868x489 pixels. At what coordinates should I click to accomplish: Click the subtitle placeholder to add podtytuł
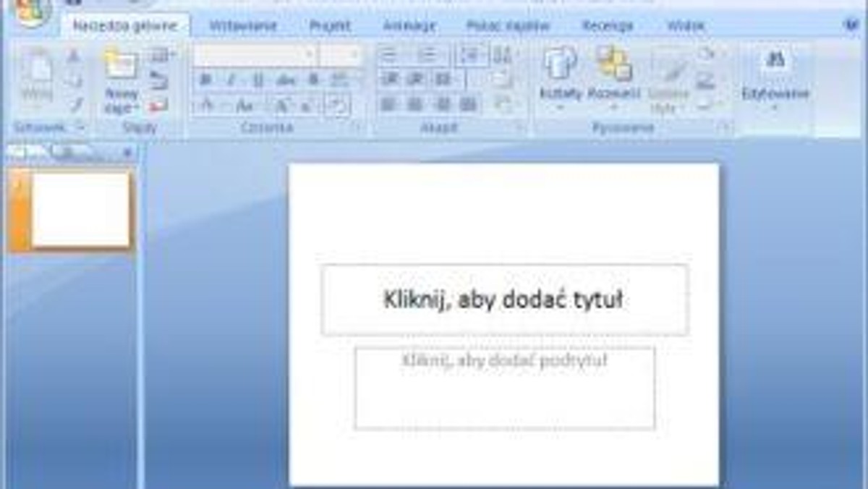(504, 388)
